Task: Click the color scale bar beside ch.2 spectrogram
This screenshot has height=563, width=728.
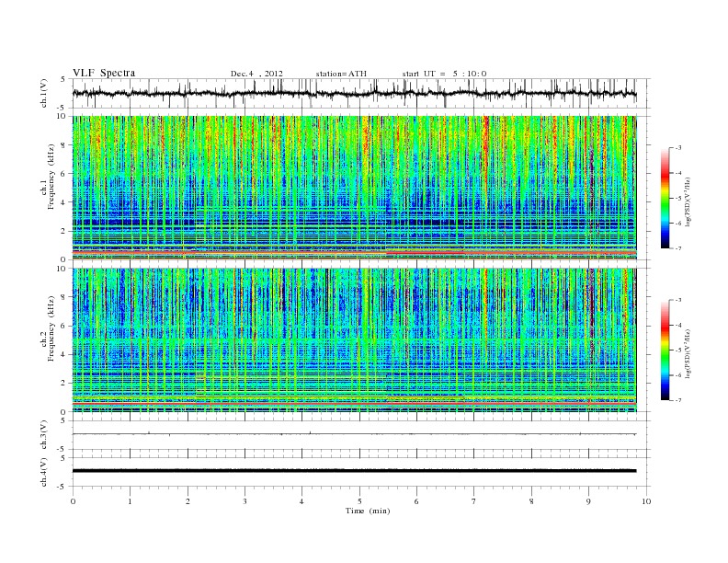Action: click(x=665, y=350)
